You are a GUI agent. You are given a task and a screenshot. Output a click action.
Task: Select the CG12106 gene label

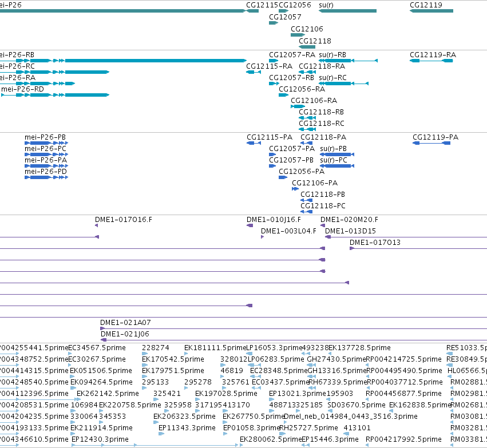click(307, 29)
